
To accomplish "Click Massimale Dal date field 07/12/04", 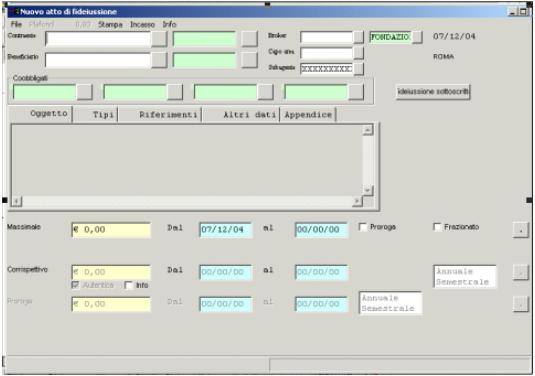I will tap(226, 230).
